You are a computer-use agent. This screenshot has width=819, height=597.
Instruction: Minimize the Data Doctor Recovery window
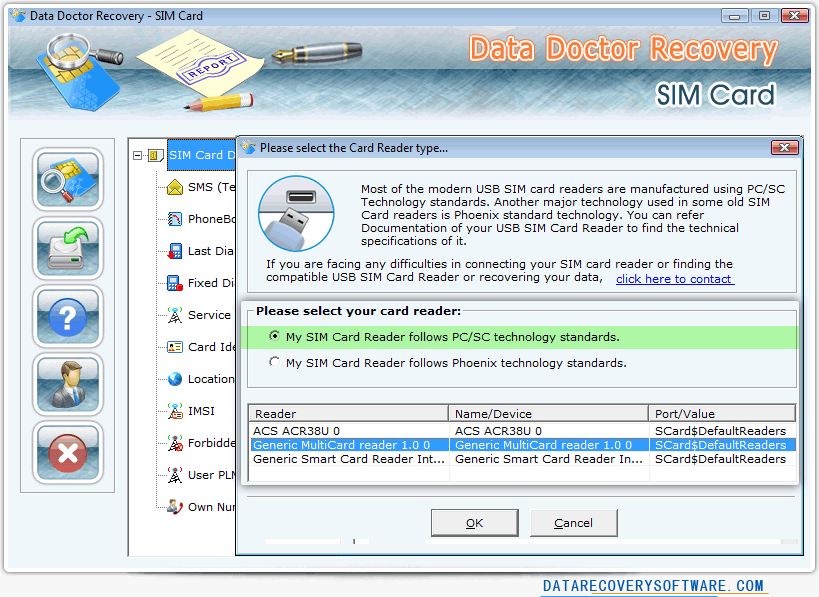pos(734,16)
